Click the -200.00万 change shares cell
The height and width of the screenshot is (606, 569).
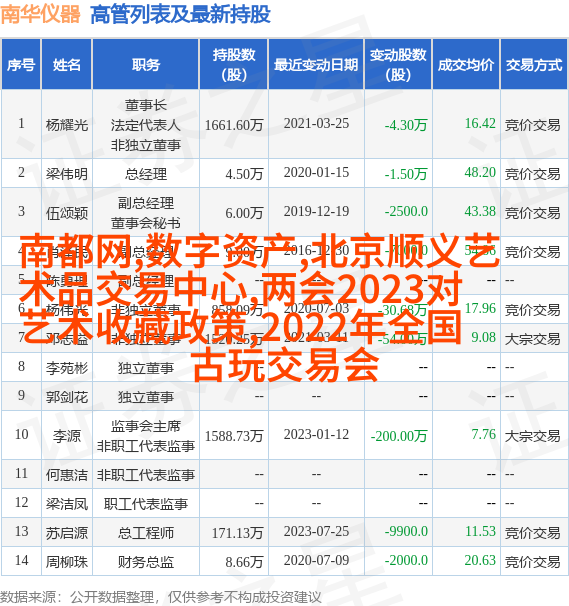coord(399,436)
